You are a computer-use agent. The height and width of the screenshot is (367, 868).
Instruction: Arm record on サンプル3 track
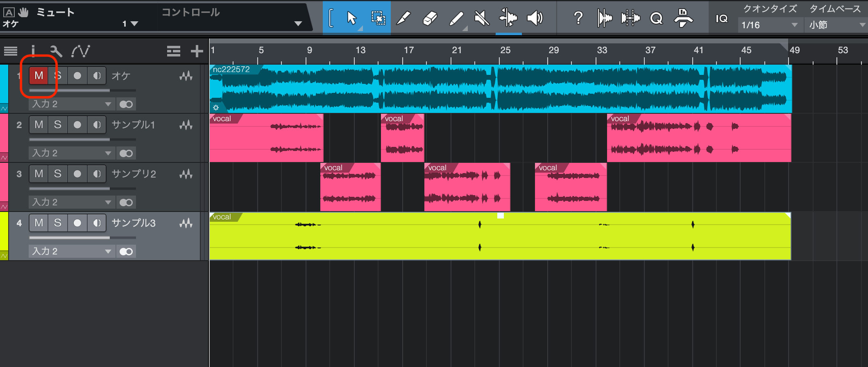tap(77, 223)
